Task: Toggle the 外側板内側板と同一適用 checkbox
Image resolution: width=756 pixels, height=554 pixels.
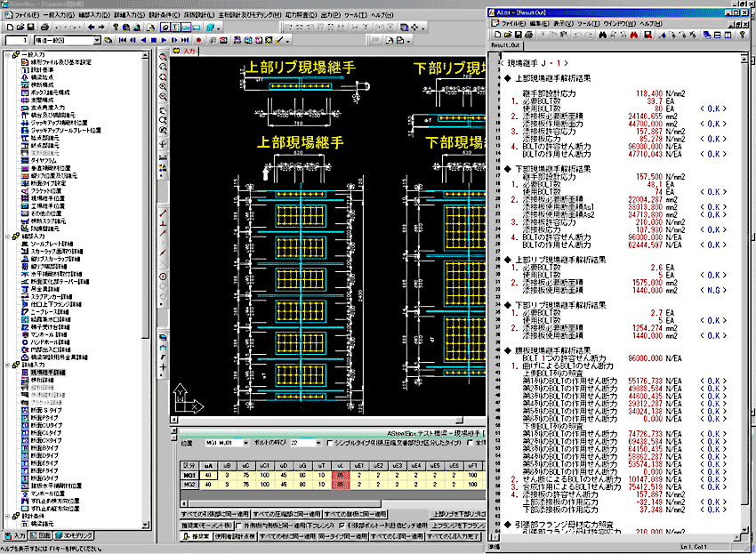Action: [239, 526]
